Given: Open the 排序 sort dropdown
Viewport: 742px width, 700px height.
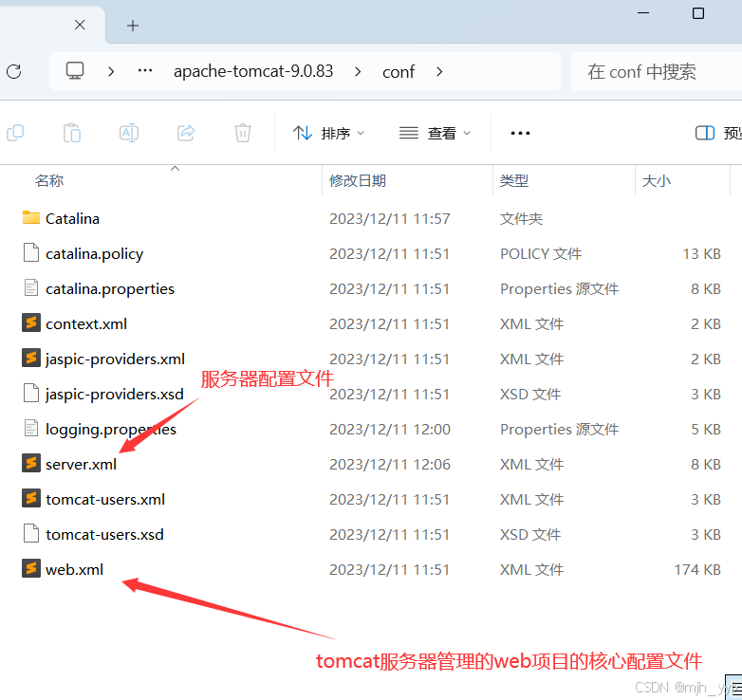Looking at the screenshot, I should pos(329,133).
